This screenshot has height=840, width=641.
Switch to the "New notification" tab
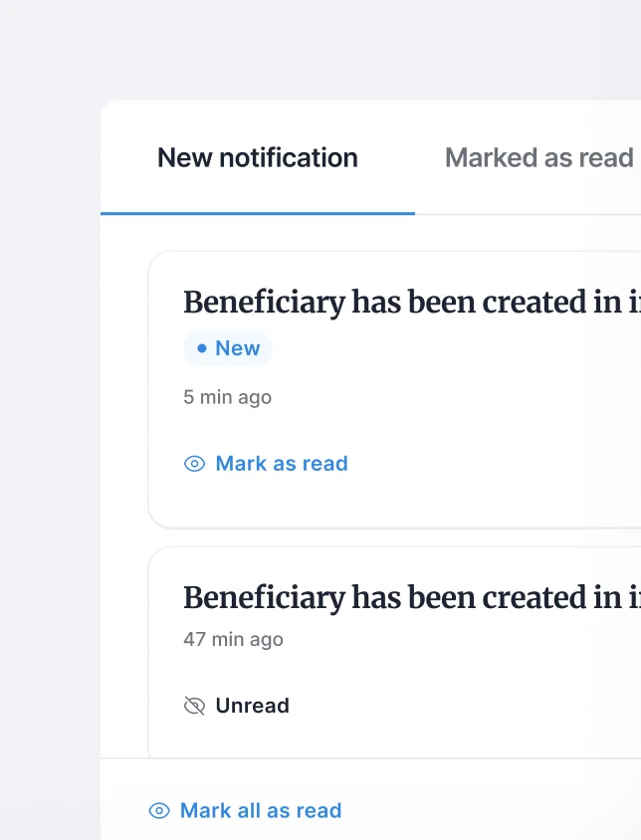click(x=258, y=158)
